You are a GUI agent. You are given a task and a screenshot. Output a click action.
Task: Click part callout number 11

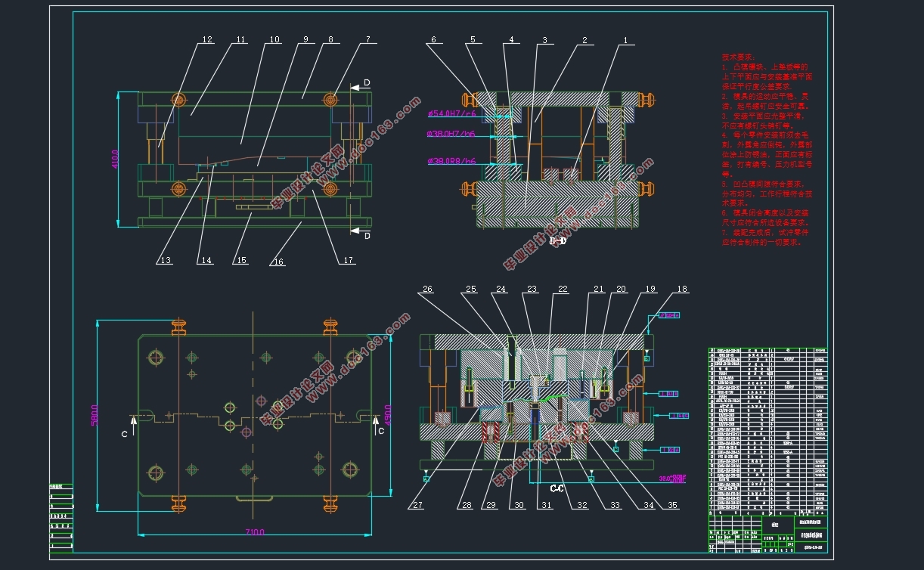point(240,40)
